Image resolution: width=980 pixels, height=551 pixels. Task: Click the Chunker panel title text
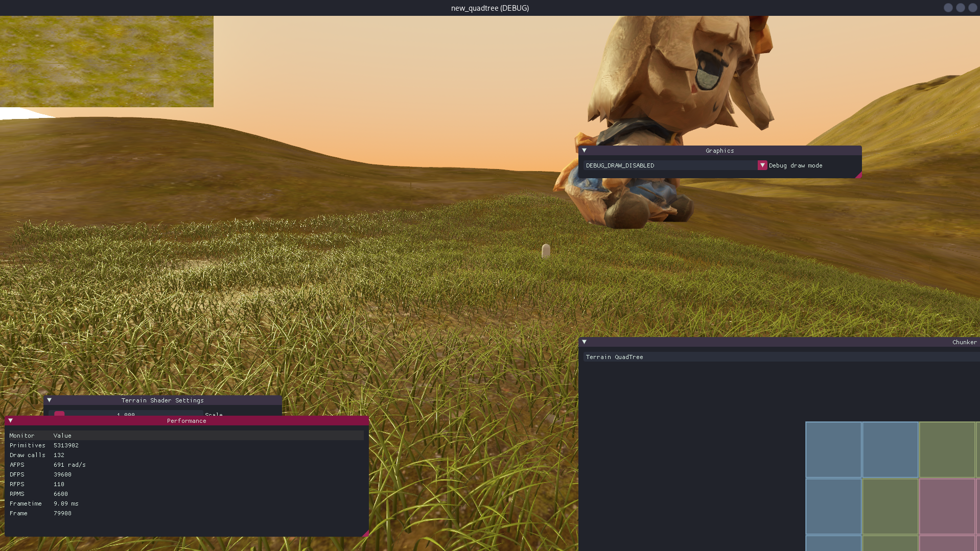click(964, 342)
